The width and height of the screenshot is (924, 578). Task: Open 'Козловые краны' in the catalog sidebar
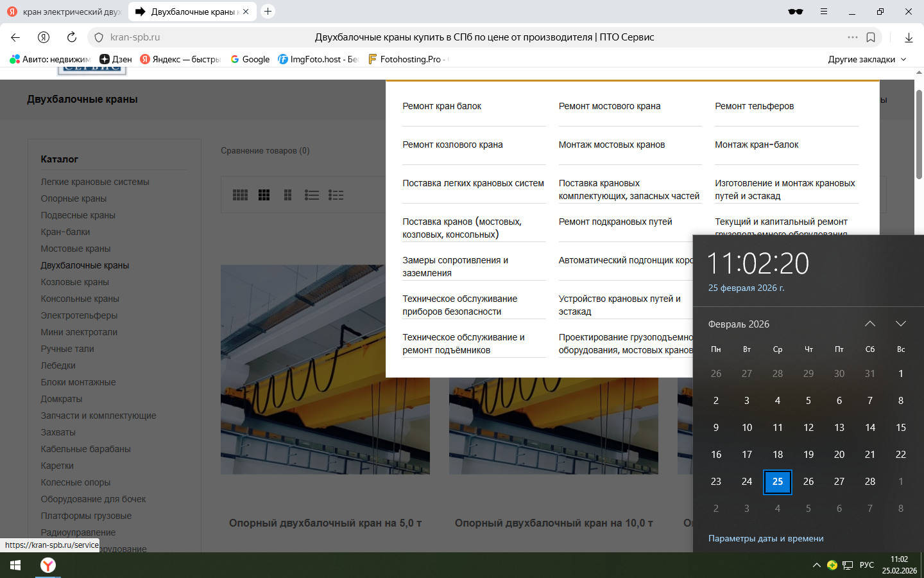tap(75, 282)
